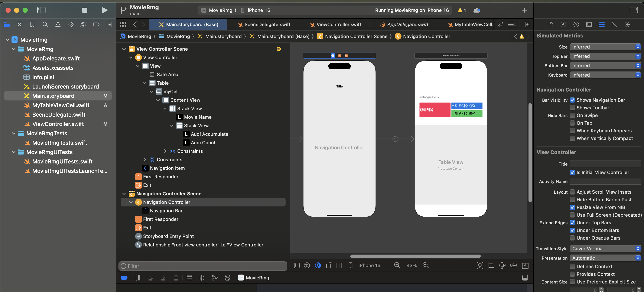Open the debug navigator

[84, 24]
